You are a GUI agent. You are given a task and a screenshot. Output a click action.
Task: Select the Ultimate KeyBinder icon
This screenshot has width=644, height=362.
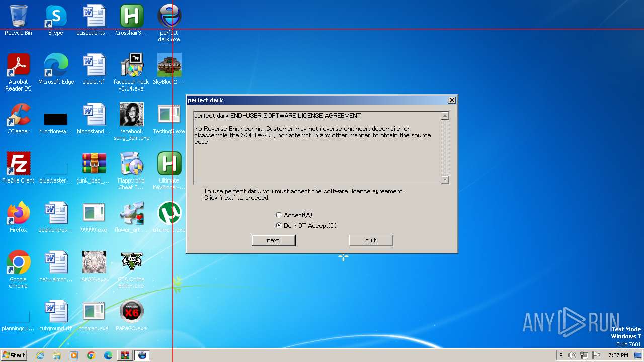coord(169,171)
